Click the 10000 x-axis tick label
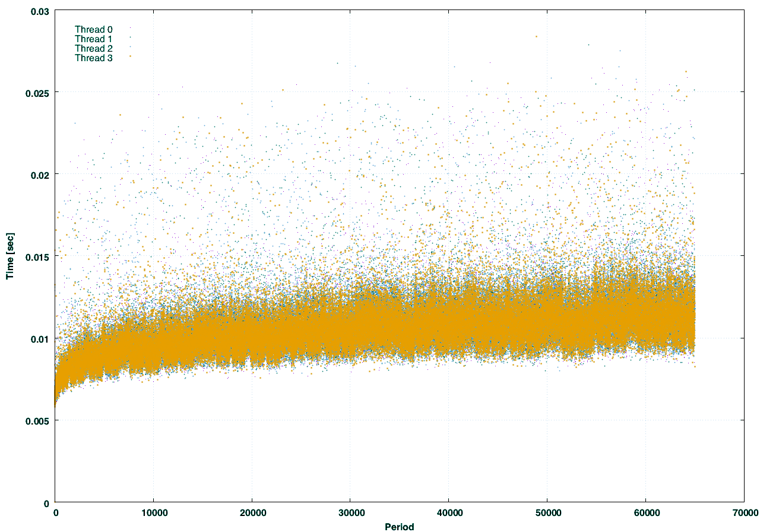Viewport: 760px width, 532px height. [153, 512]
